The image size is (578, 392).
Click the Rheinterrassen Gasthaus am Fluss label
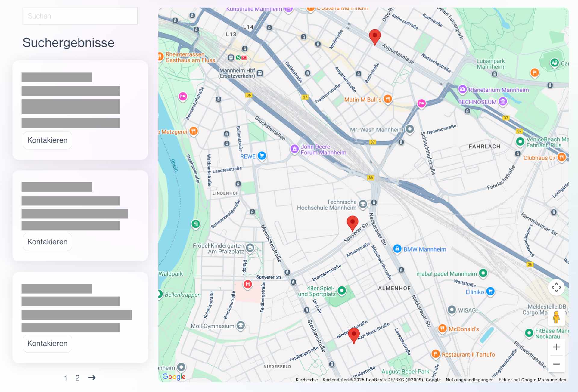click(190, 57)
